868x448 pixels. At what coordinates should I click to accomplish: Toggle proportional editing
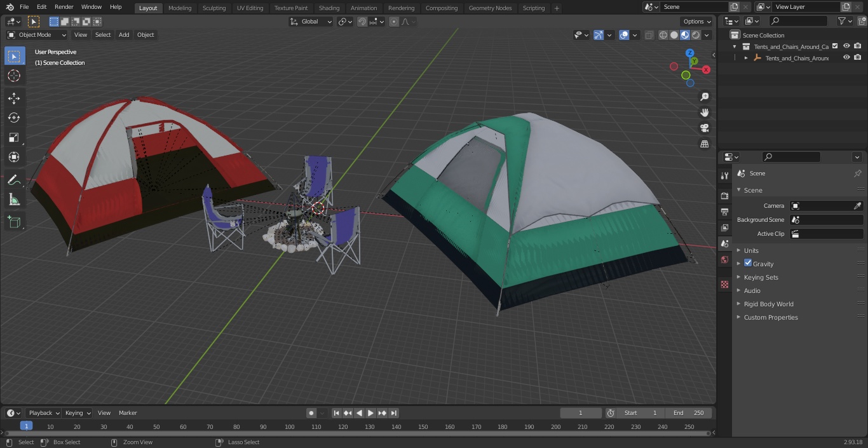[394, 22]
